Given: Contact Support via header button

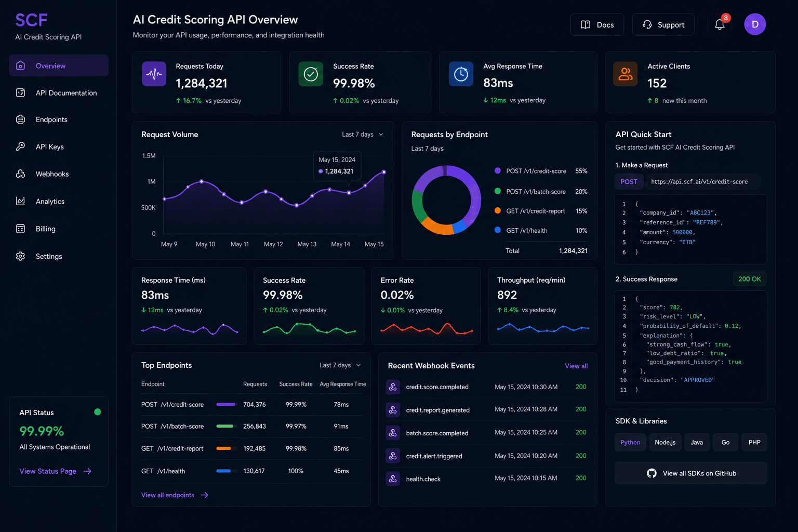Looking at the screenshot, I should point(663,24).
